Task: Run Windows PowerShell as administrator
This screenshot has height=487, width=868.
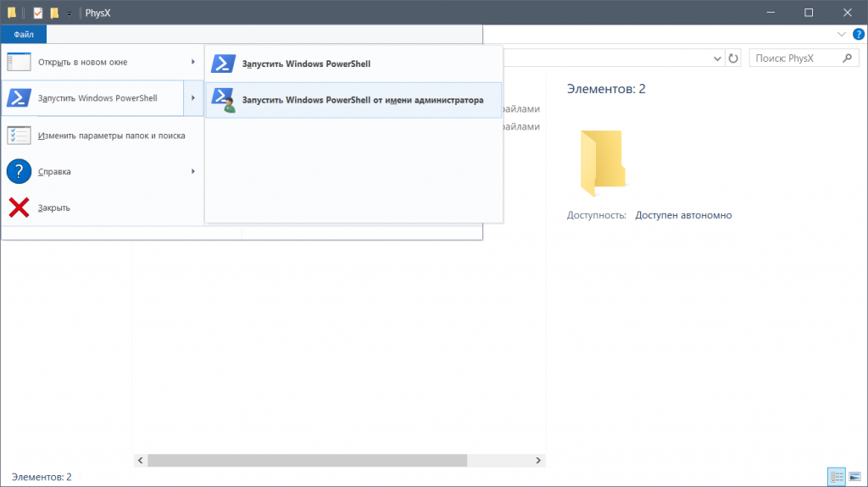Action: coord(362,100)
